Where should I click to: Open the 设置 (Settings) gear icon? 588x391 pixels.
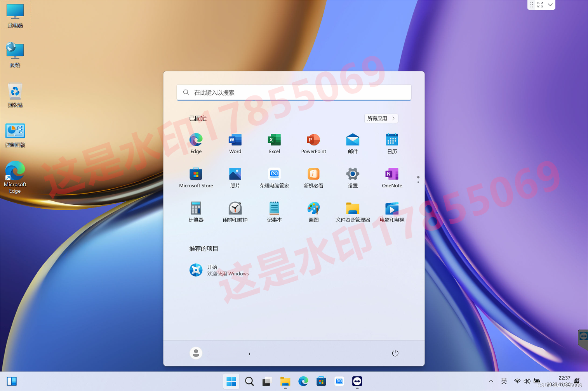pyautogui.click(x=353, y=177)
